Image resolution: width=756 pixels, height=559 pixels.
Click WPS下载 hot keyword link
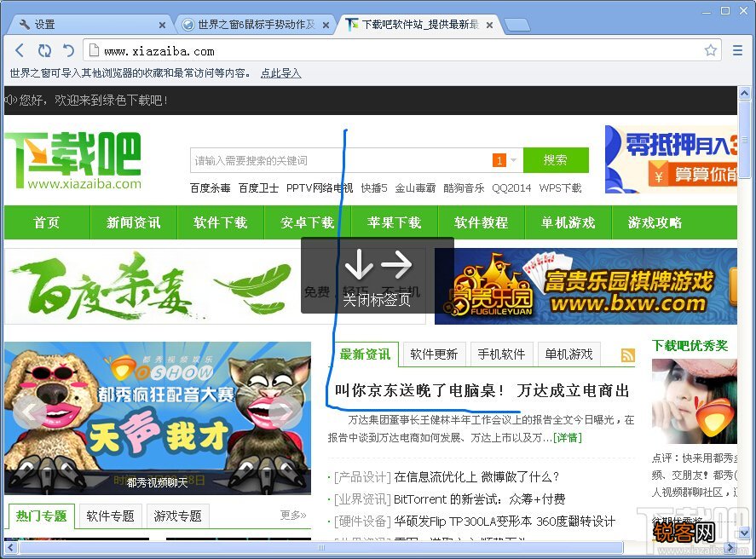[560, 188]
